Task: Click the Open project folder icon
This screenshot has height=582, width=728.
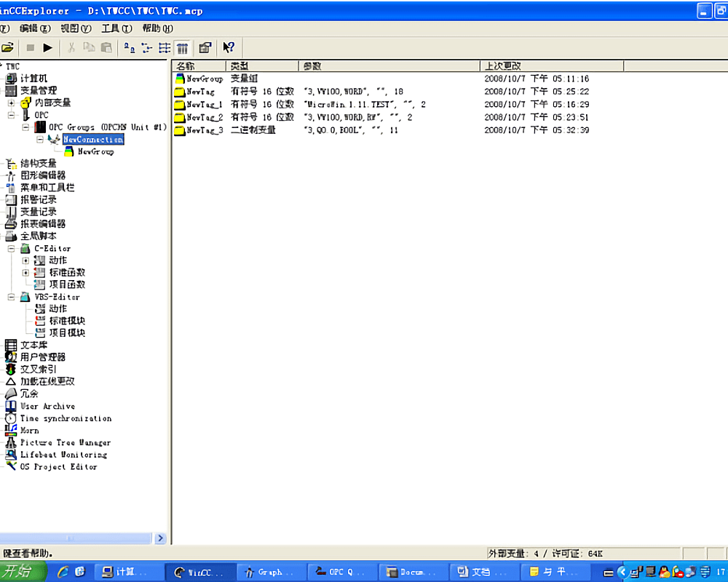Action: coord(8,48)
